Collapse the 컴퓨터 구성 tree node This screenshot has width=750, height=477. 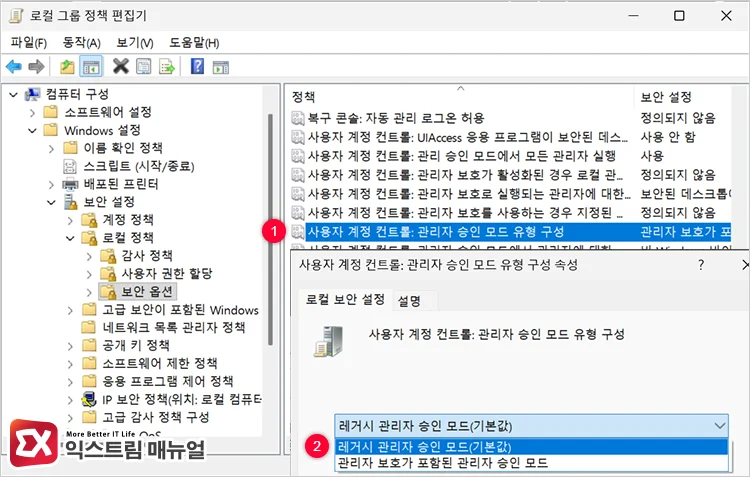pos(13,95)
